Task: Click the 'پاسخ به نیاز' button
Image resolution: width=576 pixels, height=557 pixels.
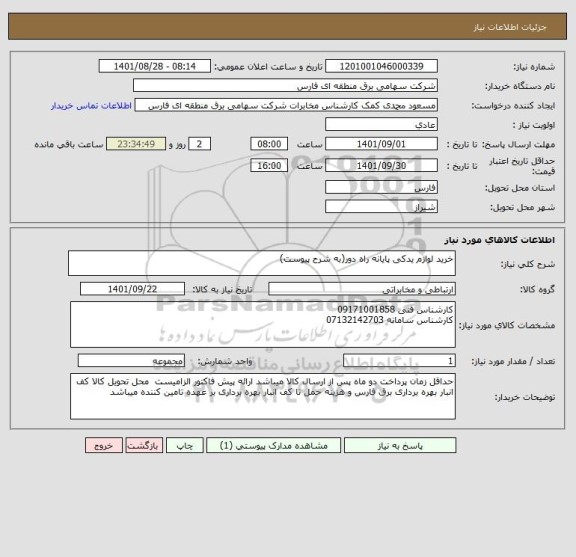Action: tap(400, 445)
